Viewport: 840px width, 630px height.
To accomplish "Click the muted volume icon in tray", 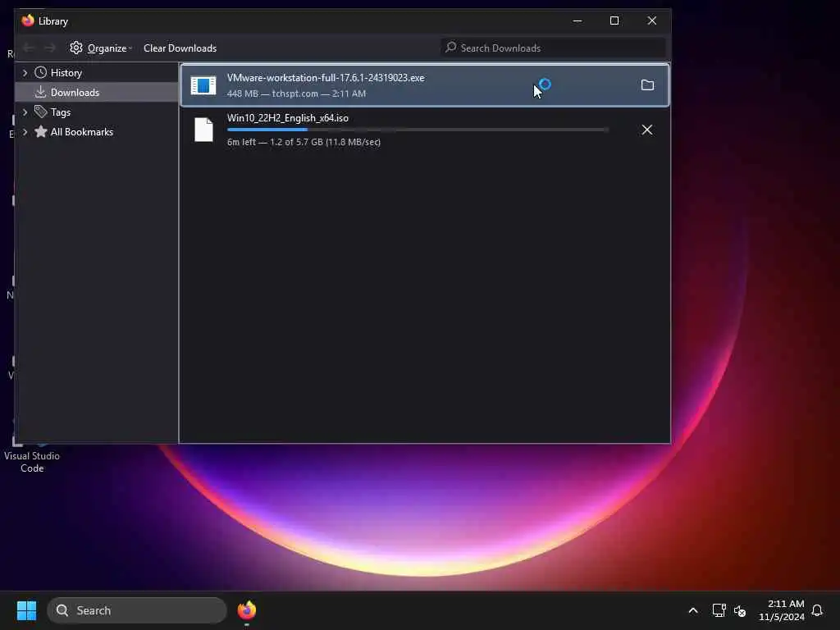I will coord(741,610).
